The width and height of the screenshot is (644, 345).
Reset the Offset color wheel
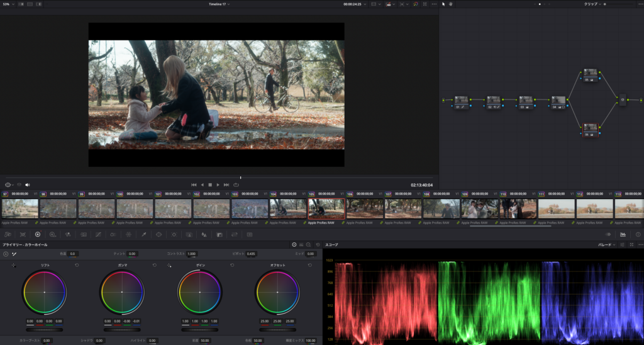coord(309,266)
